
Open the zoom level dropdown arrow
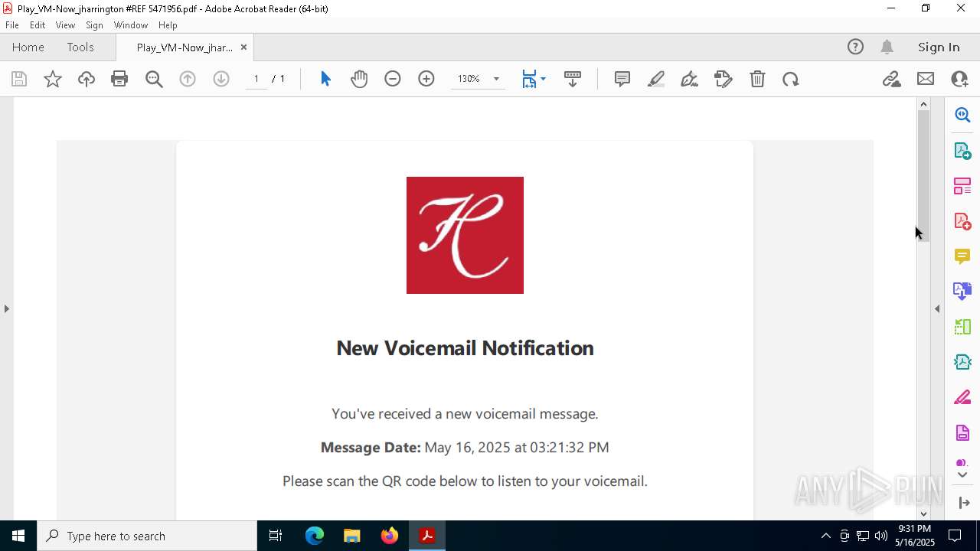coord(496,79)
